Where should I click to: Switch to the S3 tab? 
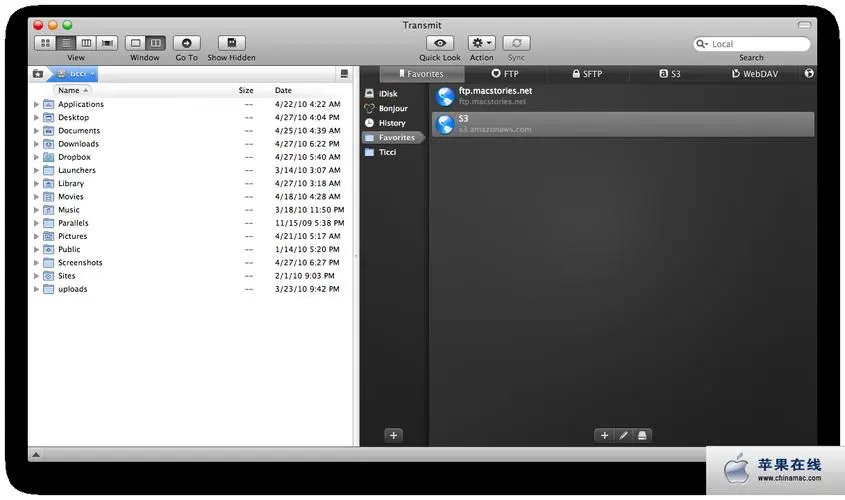[x=670, y=74]
